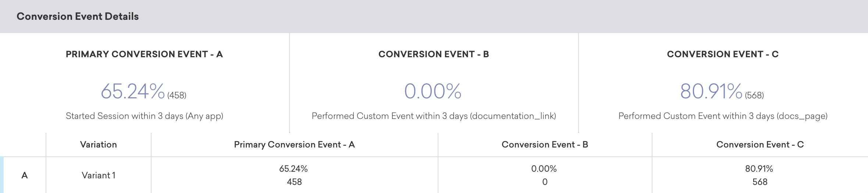
Task: Click the CONVERSION EVENT - C card title
Action: (x=723, y=54)
